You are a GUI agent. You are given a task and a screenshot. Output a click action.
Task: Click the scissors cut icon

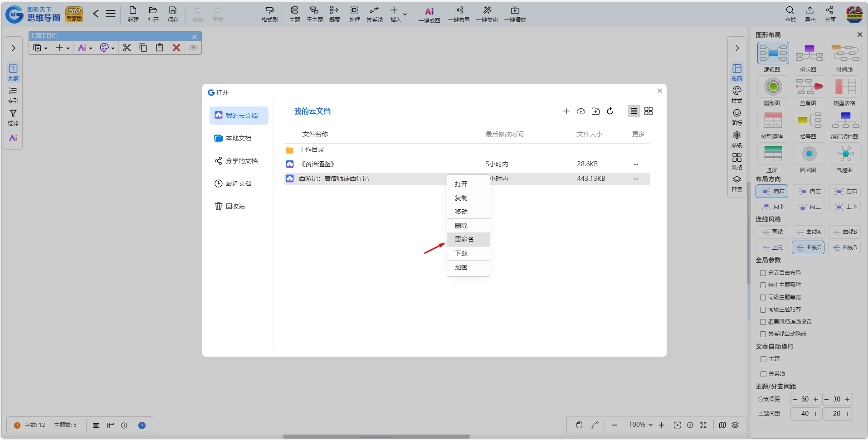pos(127,48)
